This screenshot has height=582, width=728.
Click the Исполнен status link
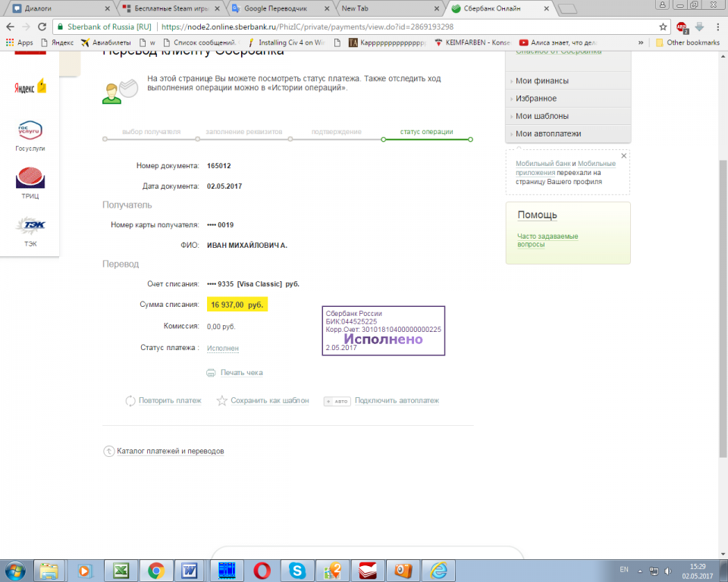(223, 348)
